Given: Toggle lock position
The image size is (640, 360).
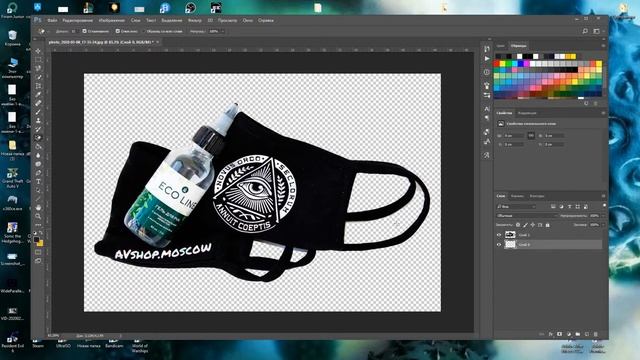Looking at the screenshot, I should [x=533, y=225].
